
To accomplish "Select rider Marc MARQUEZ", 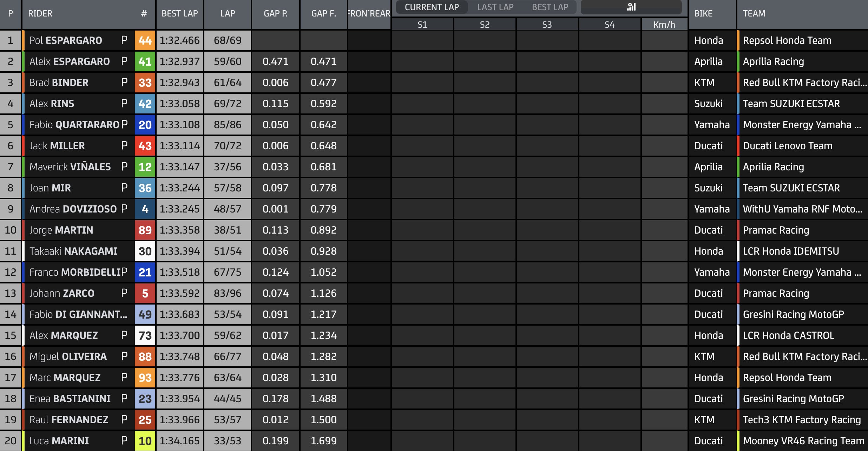I will (65, 378).
